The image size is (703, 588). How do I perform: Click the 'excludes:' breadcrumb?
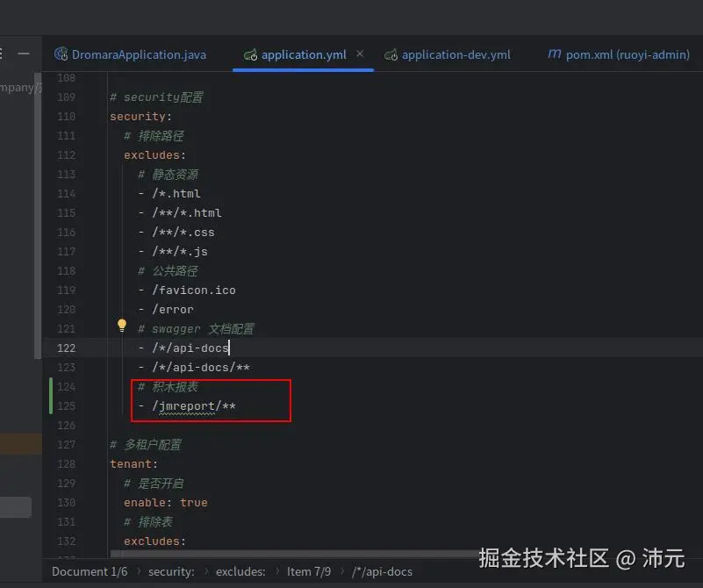click(x=240, y=571)
